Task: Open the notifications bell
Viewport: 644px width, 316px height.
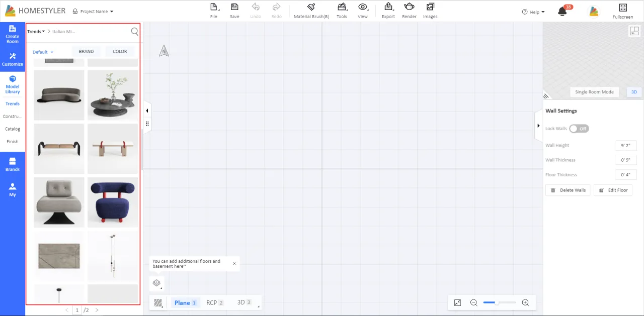Action: pyautogui.click(x=562, y=12)
